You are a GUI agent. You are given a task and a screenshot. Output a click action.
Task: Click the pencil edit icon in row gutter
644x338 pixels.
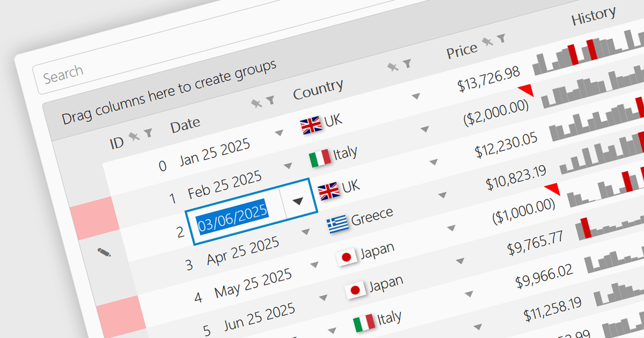click(104, 252)
